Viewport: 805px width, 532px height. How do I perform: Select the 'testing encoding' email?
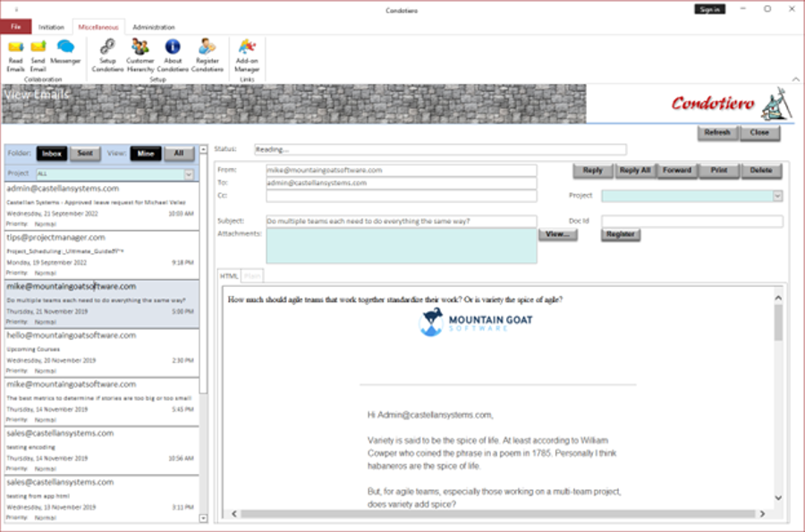(x=102, y=451)
